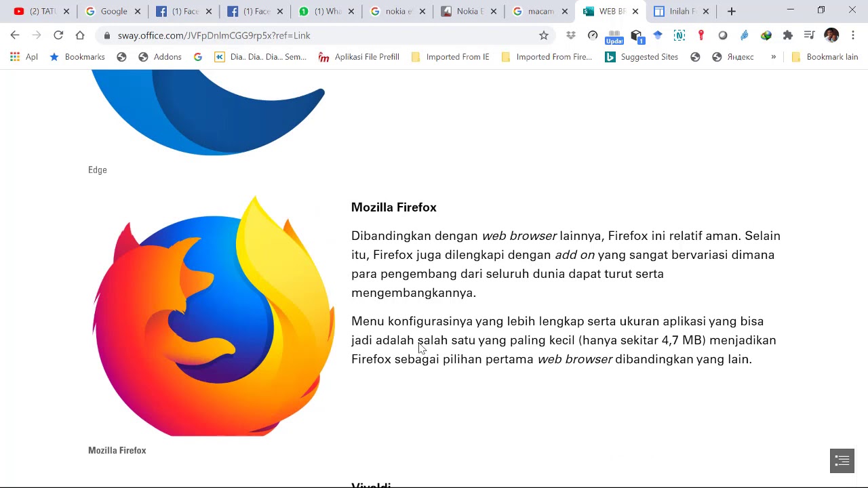Image resolution: width=868 pixels, height=488 pixels.
Task: Open the Apl apps shortcut
Action: [x=24, y=57]
